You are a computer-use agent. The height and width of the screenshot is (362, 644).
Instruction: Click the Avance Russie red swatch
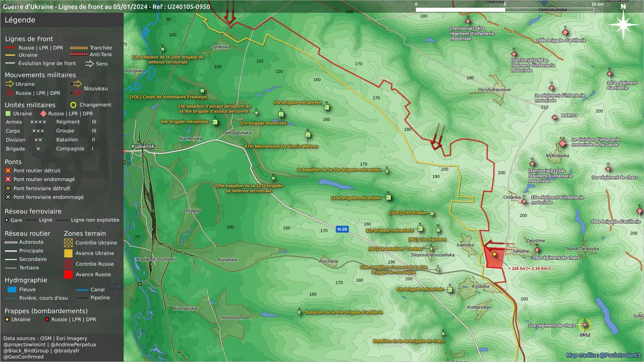68,275
